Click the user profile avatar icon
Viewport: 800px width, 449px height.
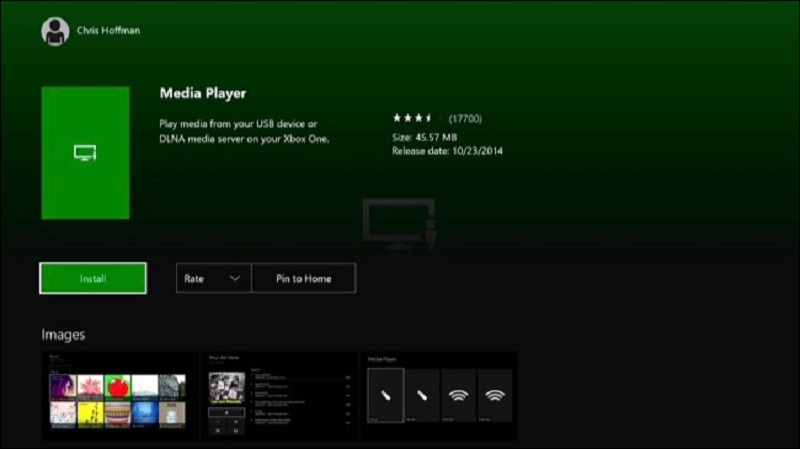(x=54, y=31)
